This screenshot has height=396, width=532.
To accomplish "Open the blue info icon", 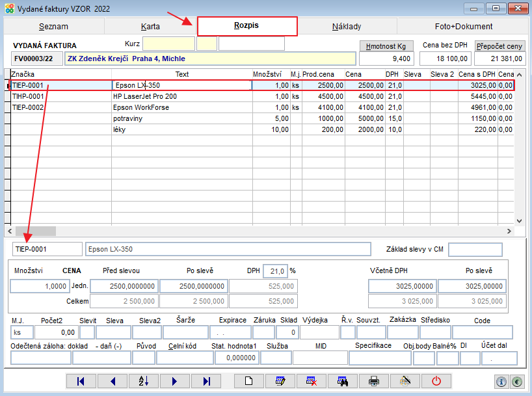I will [501, 382].
